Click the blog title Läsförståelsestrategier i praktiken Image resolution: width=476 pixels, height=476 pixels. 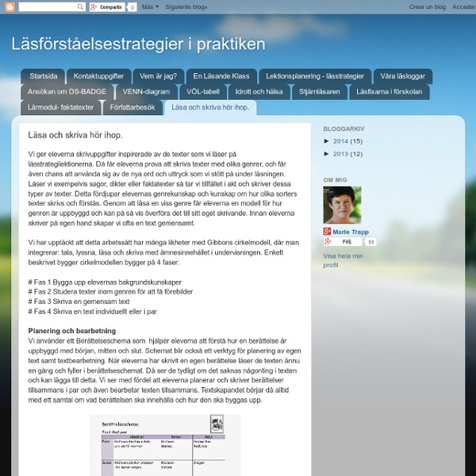pyautogui.click(x=138, y=44)
